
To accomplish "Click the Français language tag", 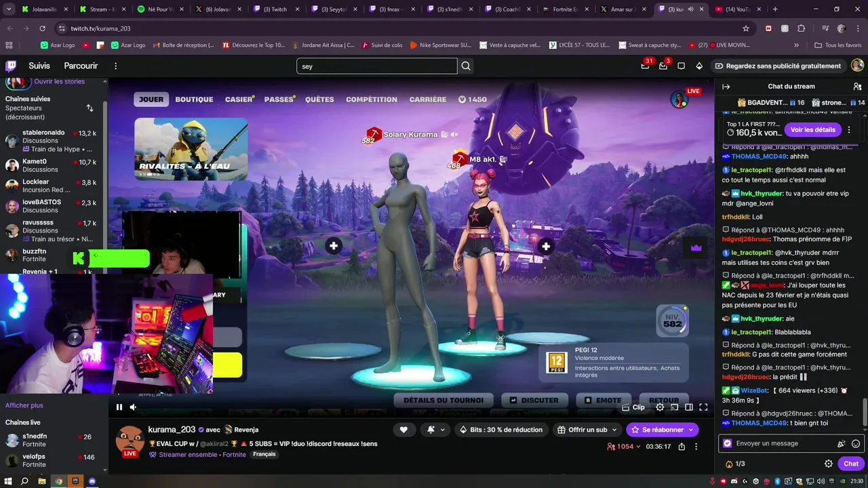I will (264, 454).
